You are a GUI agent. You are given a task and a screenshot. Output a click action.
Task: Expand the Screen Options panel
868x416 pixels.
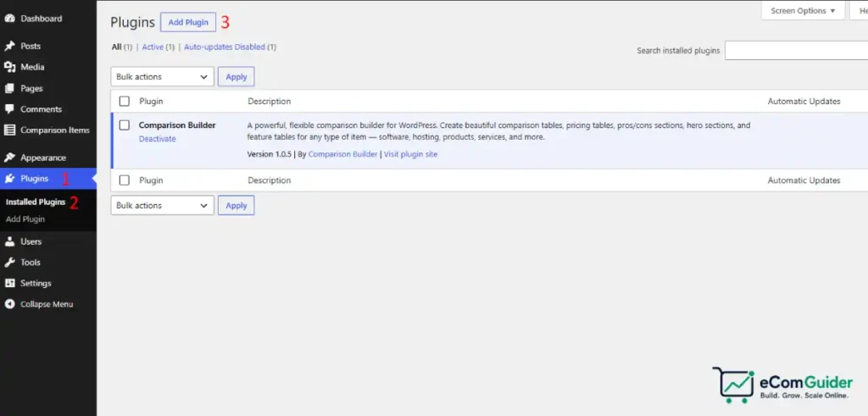803,10
